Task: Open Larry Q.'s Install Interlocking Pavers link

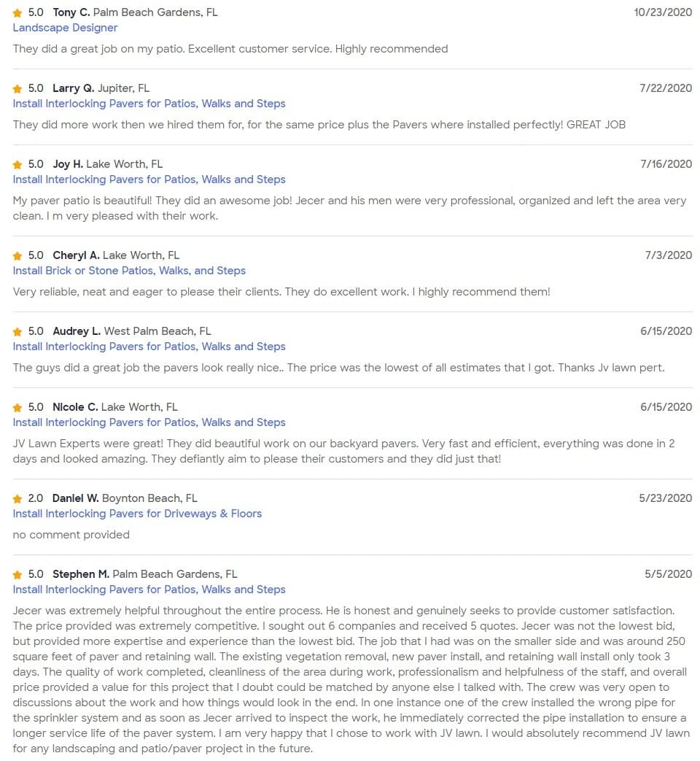Action: click(x=149, y=104)
